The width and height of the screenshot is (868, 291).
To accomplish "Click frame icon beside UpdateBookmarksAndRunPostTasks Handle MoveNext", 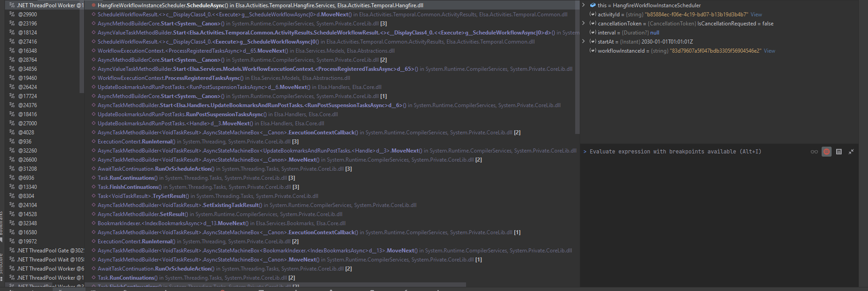I will point(93,123).
